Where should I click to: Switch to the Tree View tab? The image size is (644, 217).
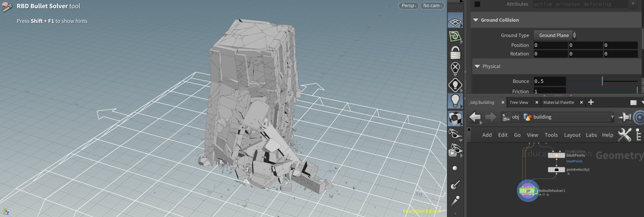coord(519,103)
